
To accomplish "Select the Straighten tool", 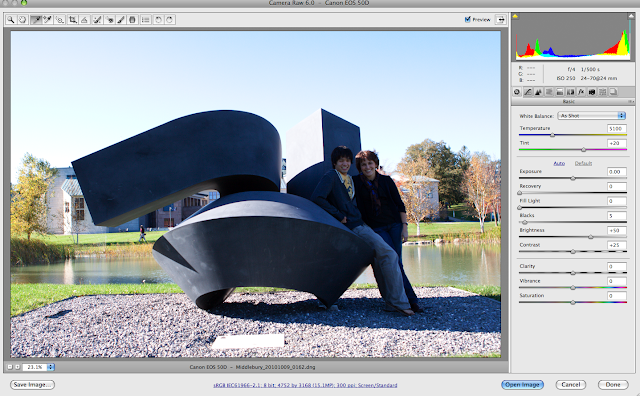I will [84, 20].
